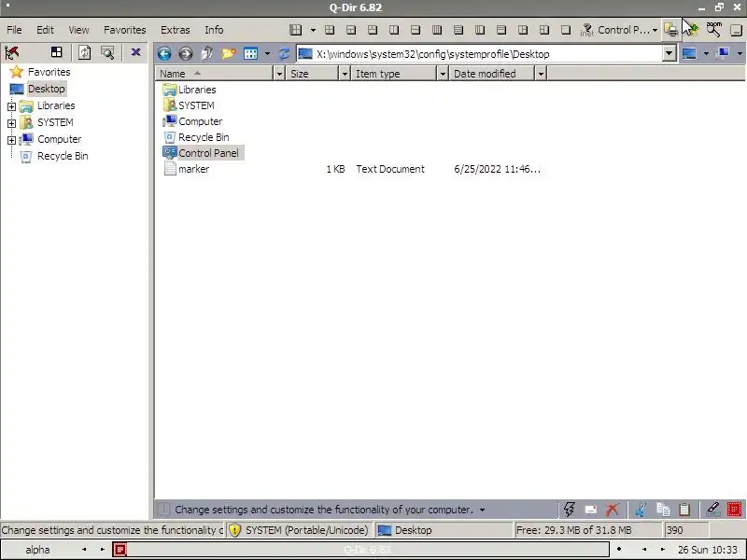The width and height of the screenshot is (747, 560).
Task: Sort by the Size column header
Action: 312,74
